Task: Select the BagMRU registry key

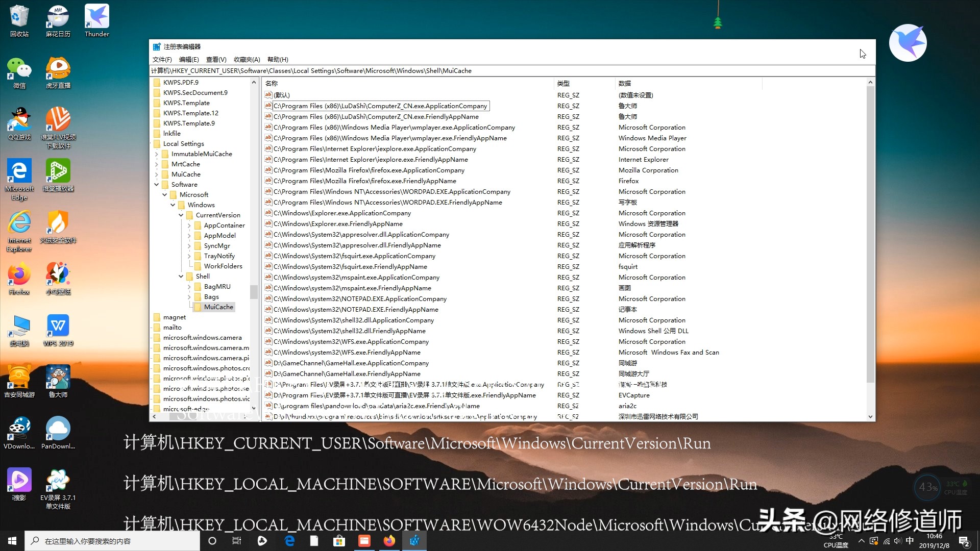Action: (217, 286)
